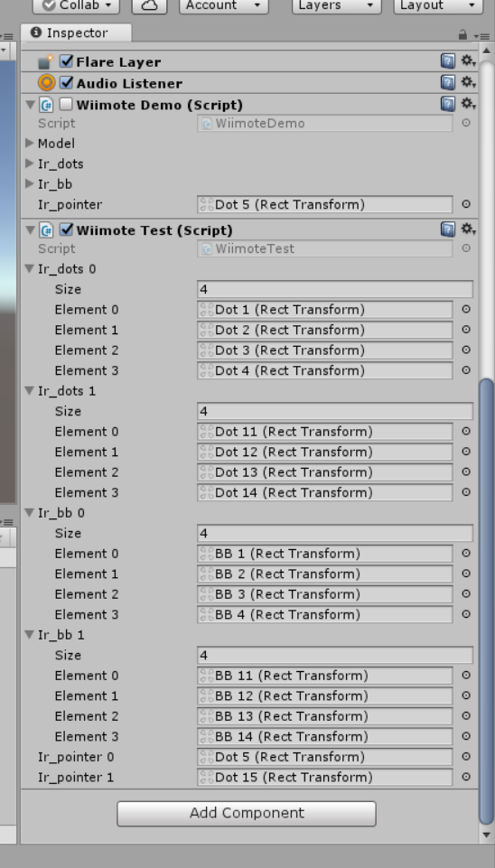Open object picker for BB 1 element

pos(466,553)
